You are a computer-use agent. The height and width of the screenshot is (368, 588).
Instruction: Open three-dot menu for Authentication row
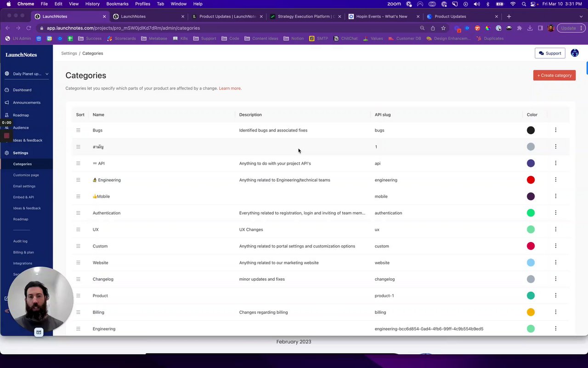(x=555, y=213)
